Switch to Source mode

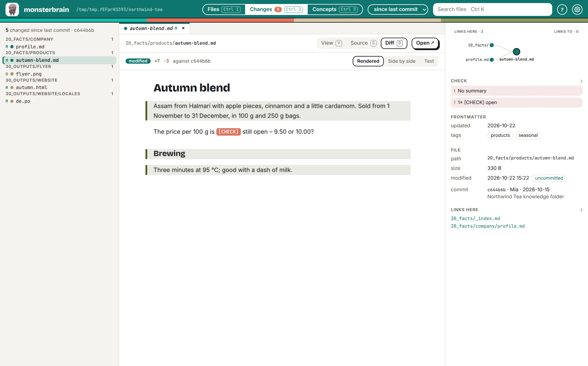click(363, 43)
